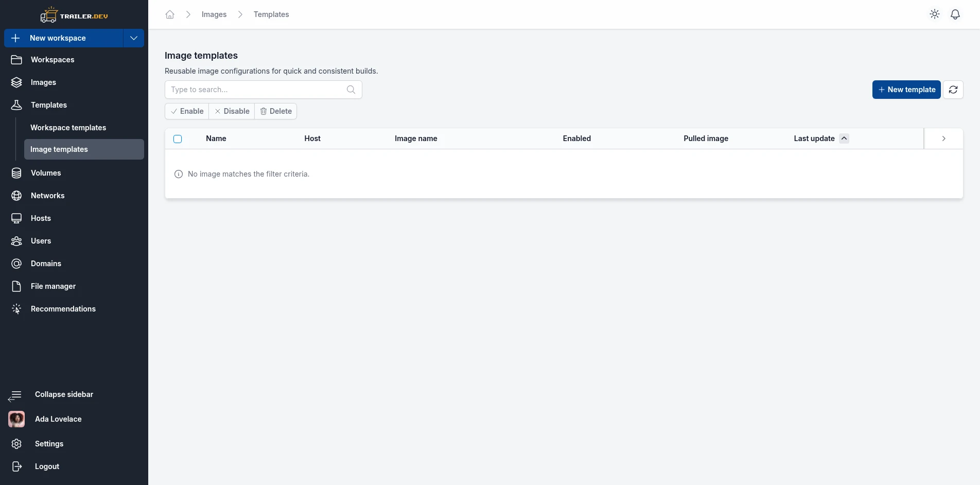Viewport: 980px width, 485px height.
Task: Refresh the image templates list
Action: click(953, 90)
